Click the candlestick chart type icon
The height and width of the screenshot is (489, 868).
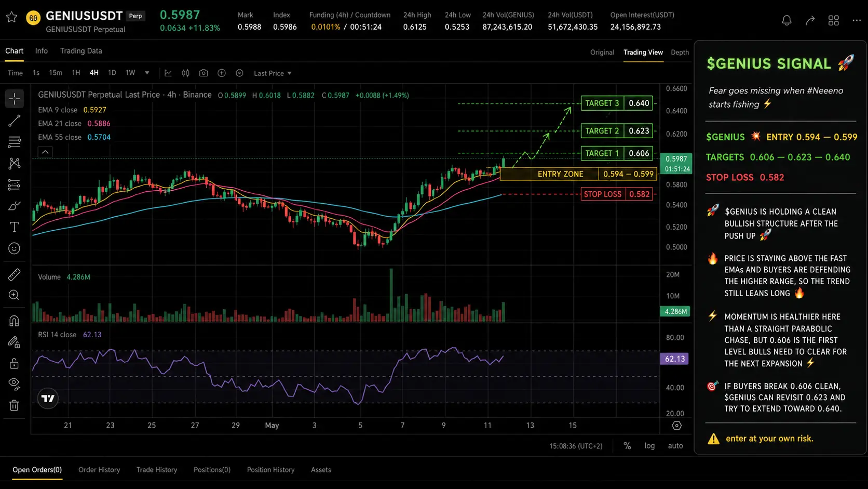(185, 73)
